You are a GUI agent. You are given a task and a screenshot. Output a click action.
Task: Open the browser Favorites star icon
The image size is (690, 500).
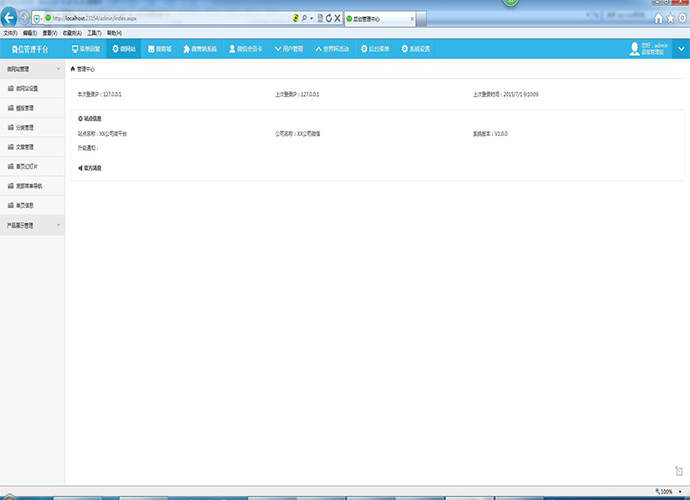tap(669, 18)
